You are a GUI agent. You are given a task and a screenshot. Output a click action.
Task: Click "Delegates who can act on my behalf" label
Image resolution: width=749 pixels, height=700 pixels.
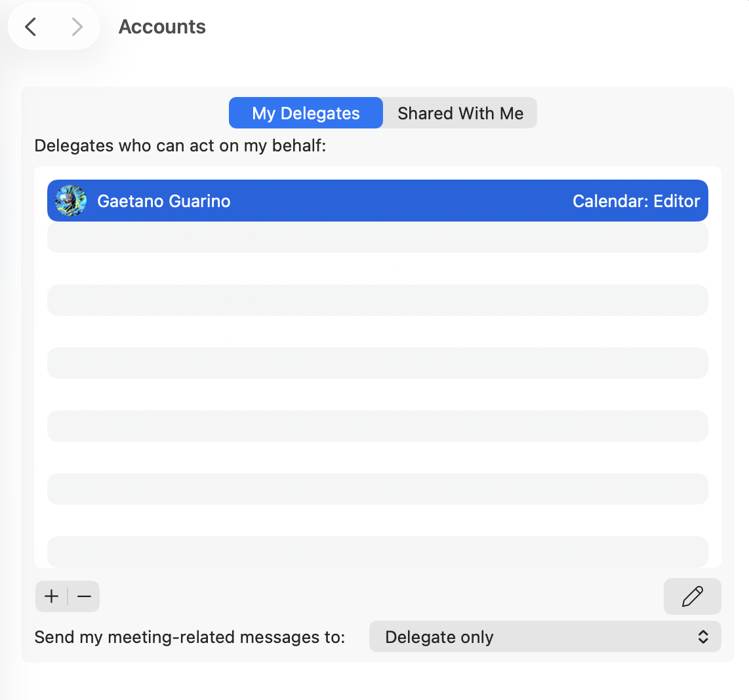(x=180, y=146)
